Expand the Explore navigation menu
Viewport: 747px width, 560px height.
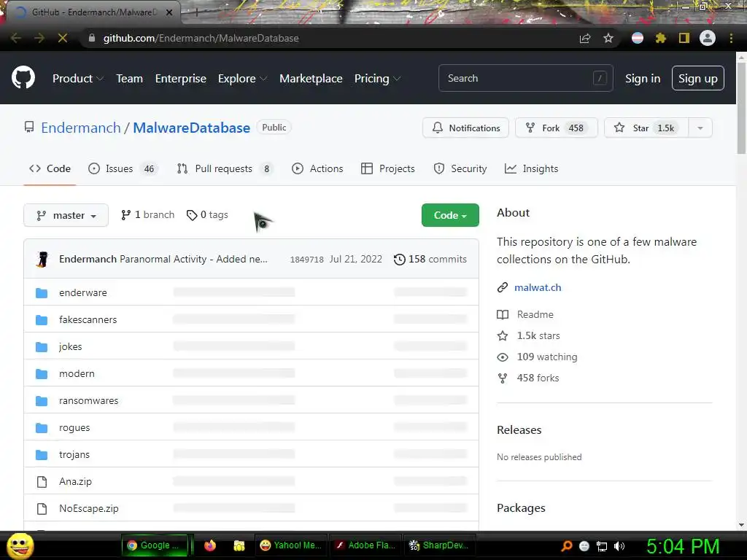pyautogui.click(x=242, y=79)
